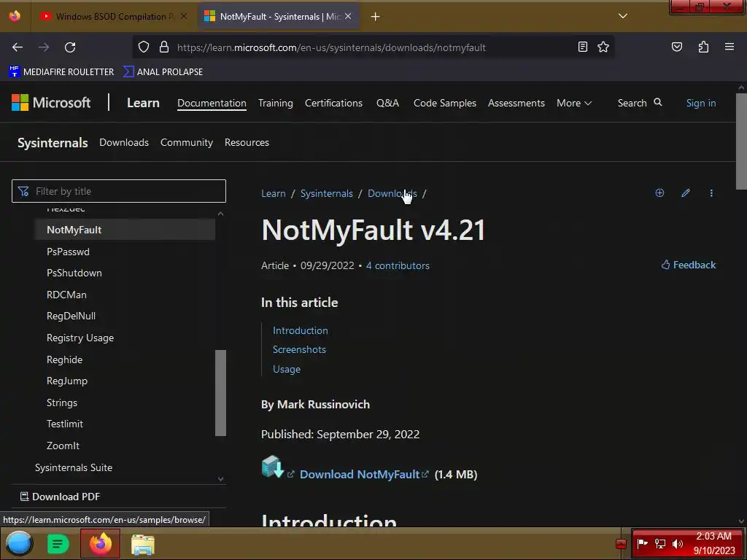
Task: Open the Firefox extensions puzzle icon
Action: tap(704, 47)
